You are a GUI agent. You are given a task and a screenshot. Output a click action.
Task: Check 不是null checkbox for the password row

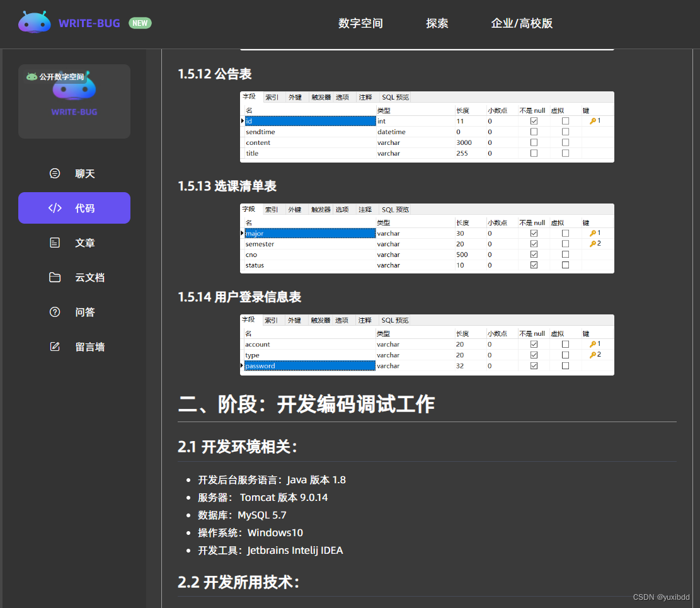534,365
